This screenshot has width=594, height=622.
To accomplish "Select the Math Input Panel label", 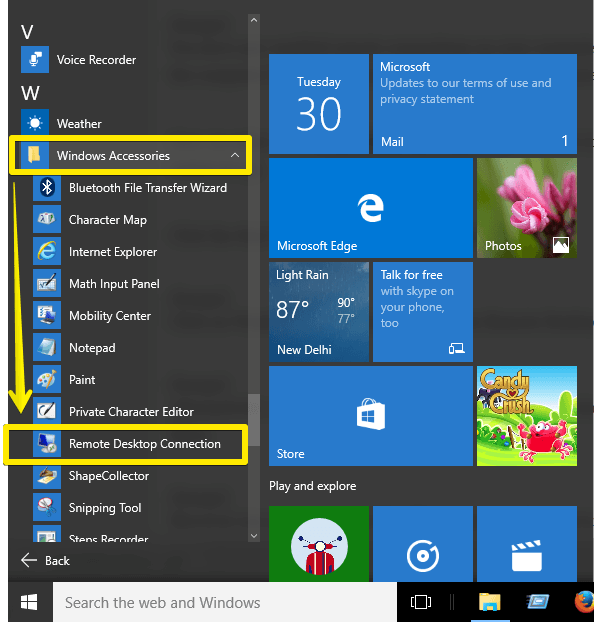I will (x=115, y=284).
